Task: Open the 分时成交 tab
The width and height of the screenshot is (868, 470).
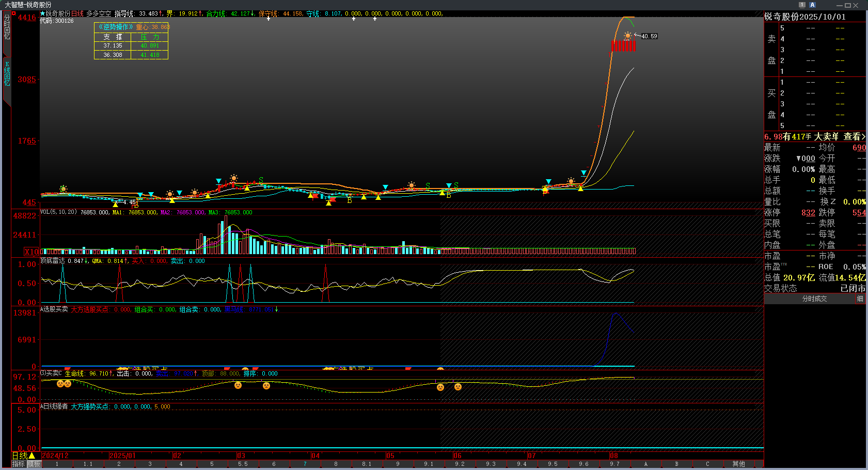Action: [814, 299]
